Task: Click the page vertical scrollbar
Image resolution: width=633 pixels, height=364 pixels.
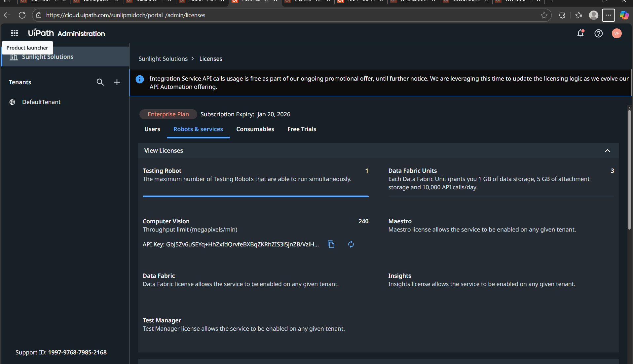Action: click(x=629, y=170)
